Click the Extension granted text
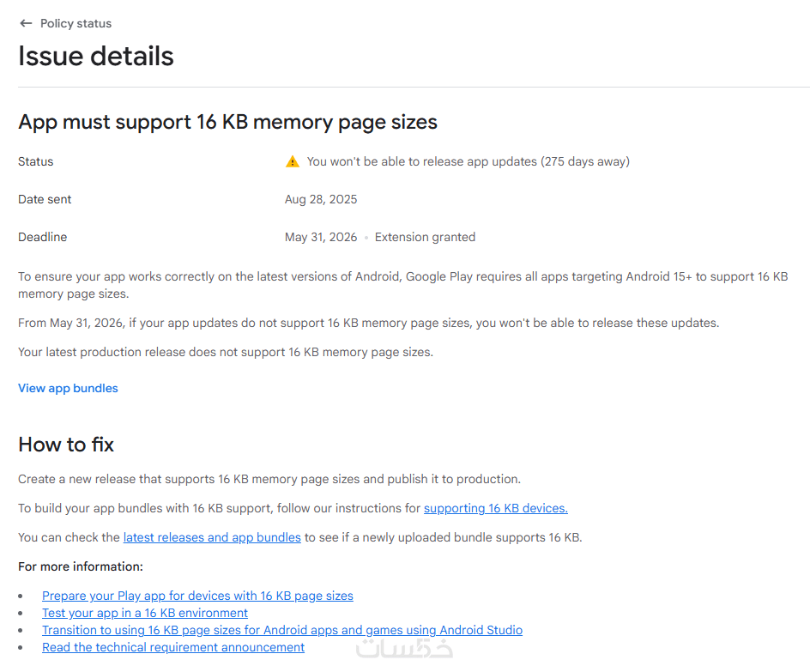The image size is (810, 672). pyautogui.click(x=425, y=237)
